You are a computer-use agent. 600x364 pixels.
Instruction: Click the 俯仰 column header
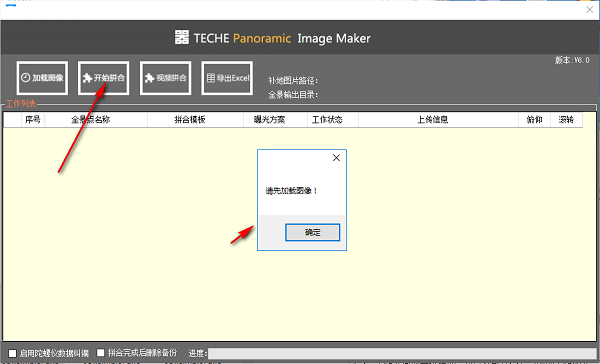(x=535, y=120)
